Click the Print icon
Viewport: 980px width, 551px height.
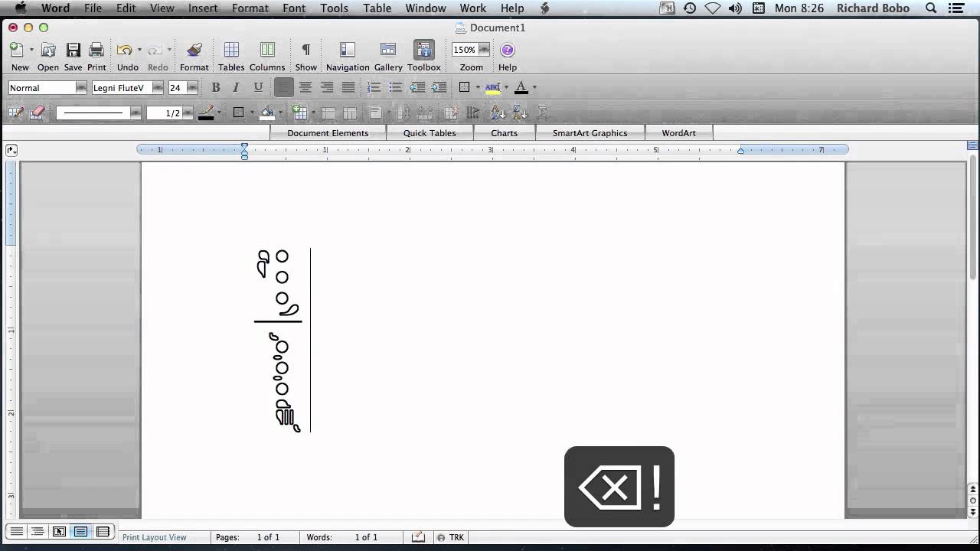[96, 50]
